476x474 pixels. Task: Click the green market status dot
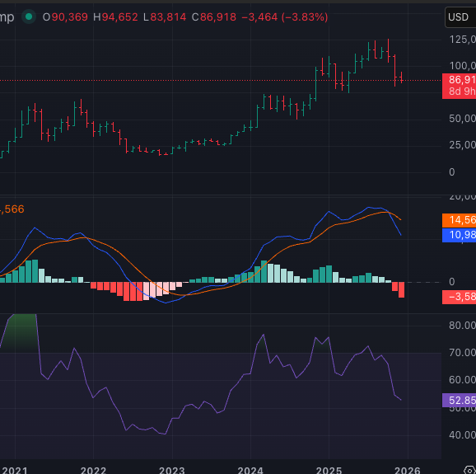[x=29, y=16]
